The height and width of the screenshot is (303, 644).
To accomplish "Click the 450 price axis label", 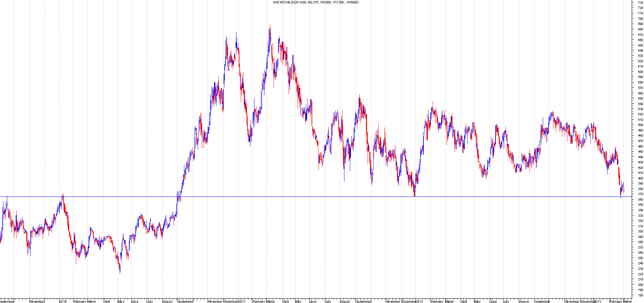I will [x=640, y=152].
